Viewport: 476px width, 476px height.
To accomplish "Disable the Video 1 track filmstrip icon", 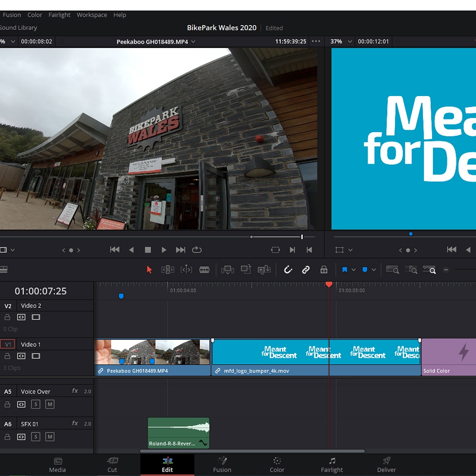I will tap(36, 356).
